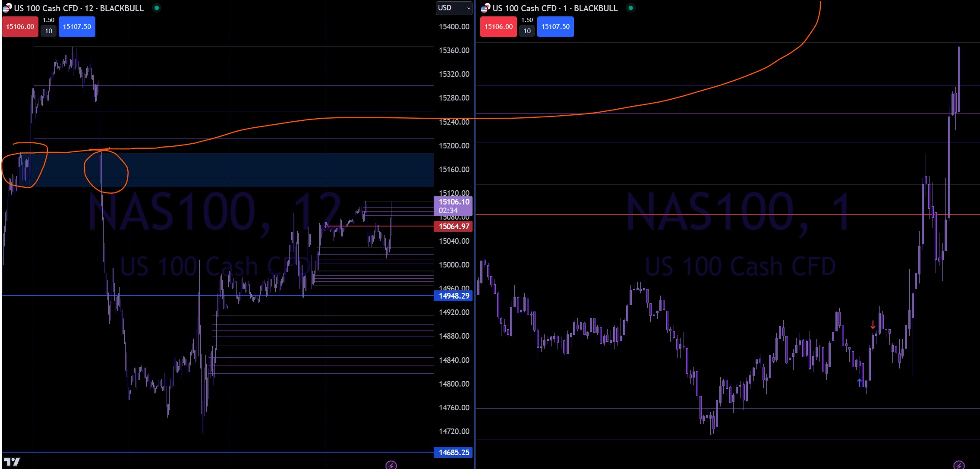Screen dimensions: 980x469
Task: Click blue buy button 15107.50 on left chart
Action: (x=77, y=27)
